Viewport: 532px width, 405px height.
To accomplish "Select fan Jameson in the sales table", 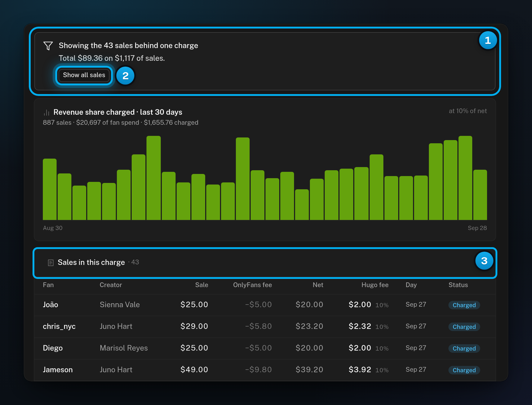I will point(58,370).
